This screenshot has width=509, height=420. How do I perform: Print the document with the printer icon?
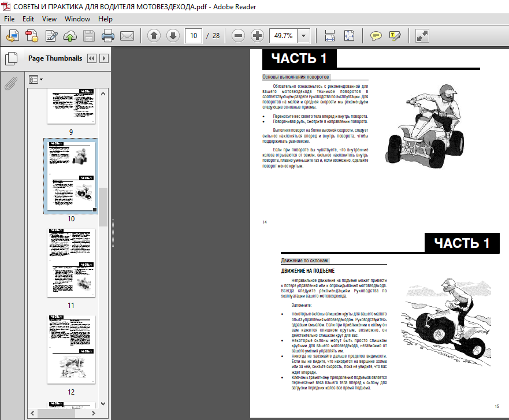(x=108, y=36)
